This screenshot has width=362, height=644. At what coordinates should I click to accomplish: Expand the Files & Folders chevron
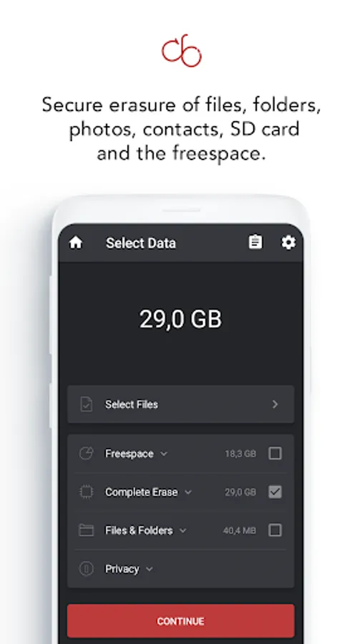(x=183, y=531)
